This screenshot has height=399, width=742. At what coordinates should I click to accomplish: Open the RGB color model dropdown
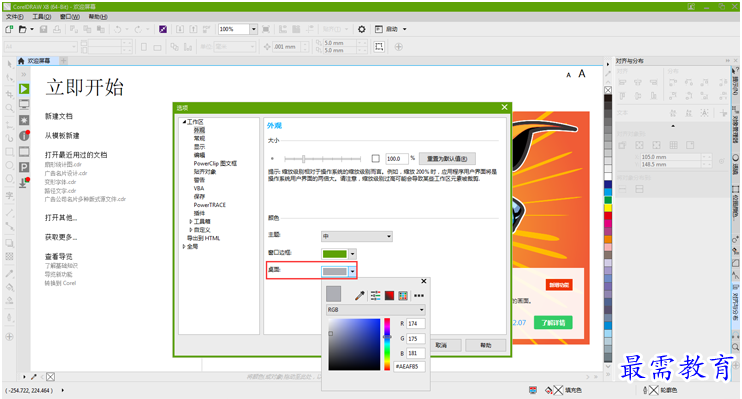pyautogui.click(x=376, y=310)
